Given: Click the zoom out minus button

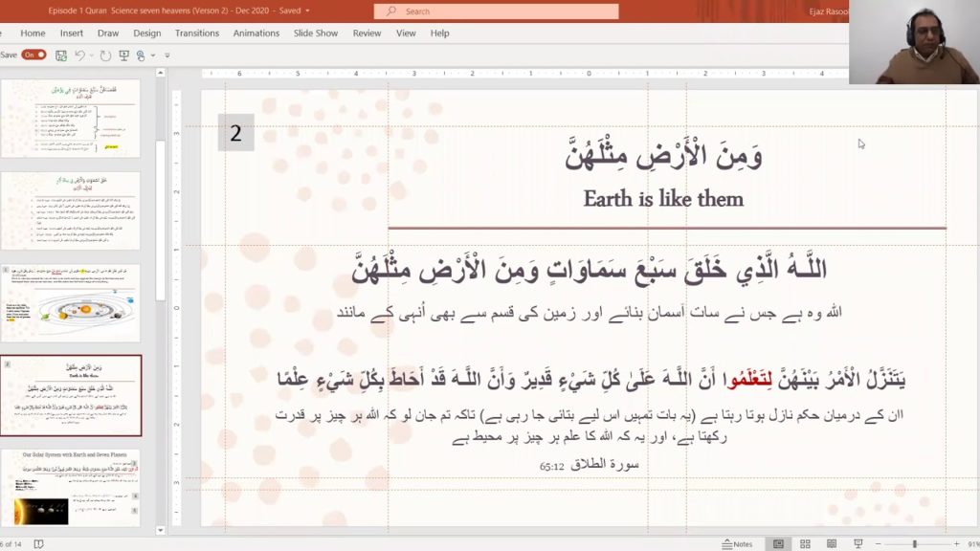Looking at the screenshot, I should 879,544.
